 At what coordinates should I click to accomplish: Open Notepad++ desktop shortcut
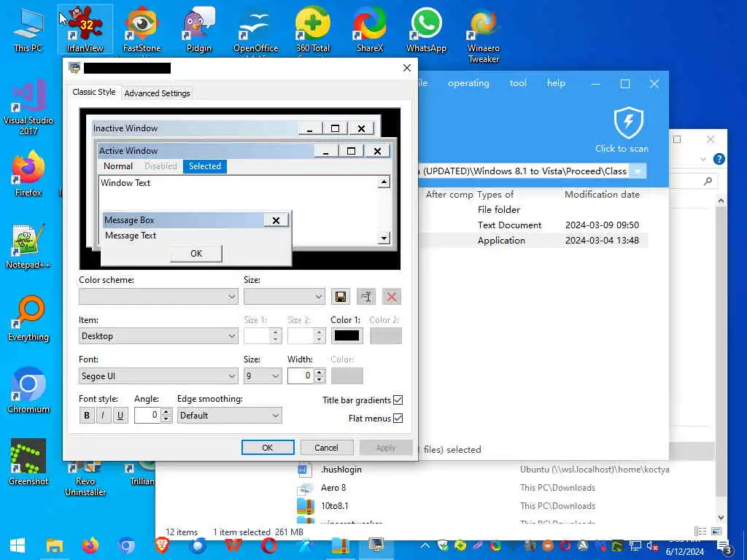click(28, 246)
